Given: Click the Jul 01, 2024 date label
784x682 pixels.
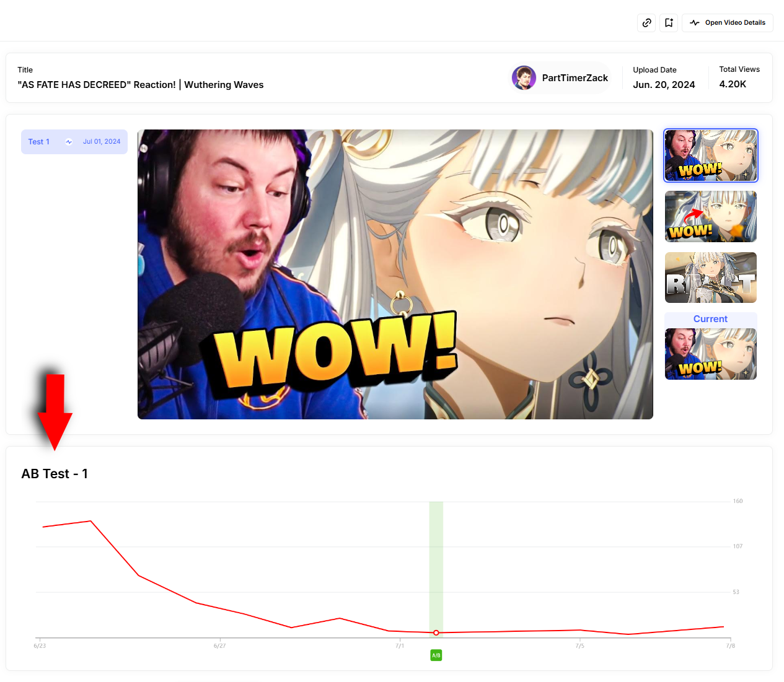Looking at the screenshot, I should pyautogui.click(x=102, y=142).
